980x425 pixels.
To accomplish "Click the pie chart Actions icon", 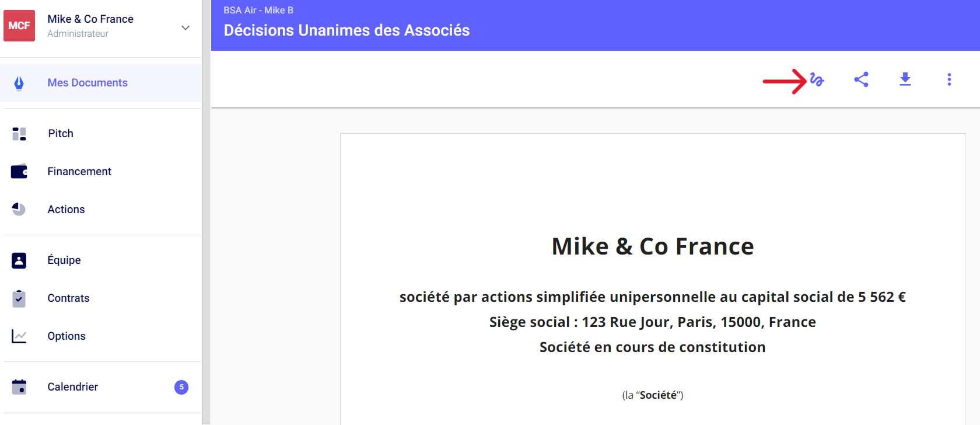I will pos(19,210).
